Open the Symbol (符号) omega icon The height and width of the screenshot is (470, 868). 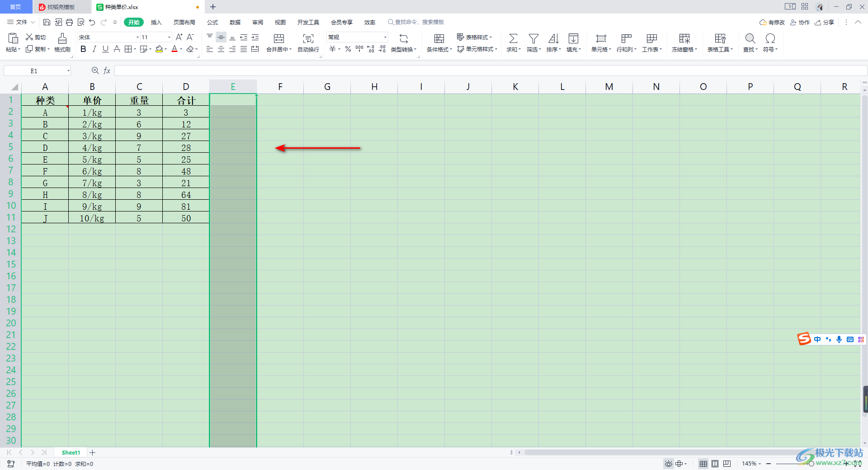coord(770,38)
